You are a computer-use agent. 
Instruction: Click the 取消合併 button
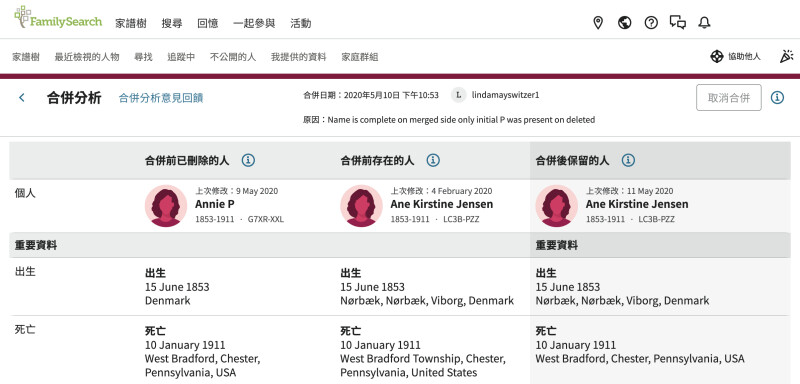pos(729,97)
